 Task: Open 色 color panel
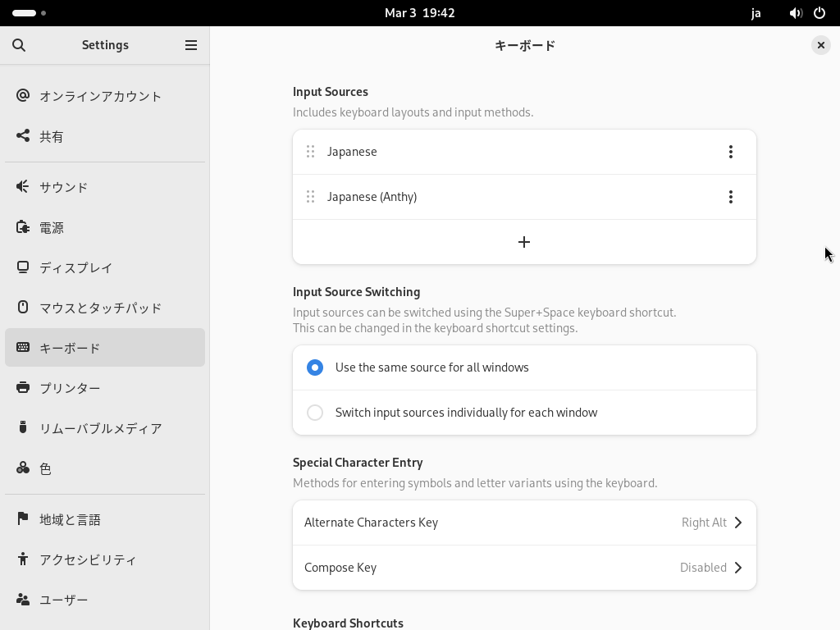pyautogui.click(x=105, y=468)
